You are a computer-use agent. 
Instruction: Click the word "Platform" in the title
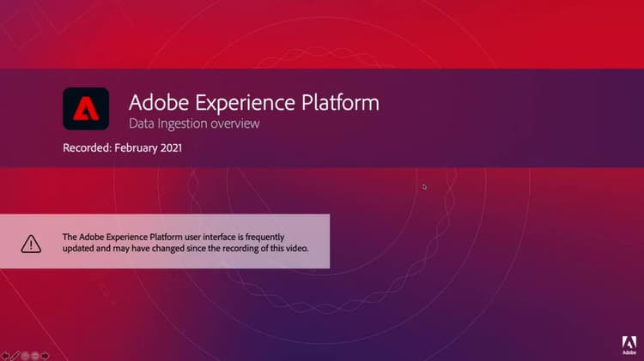tap(340, 103)
